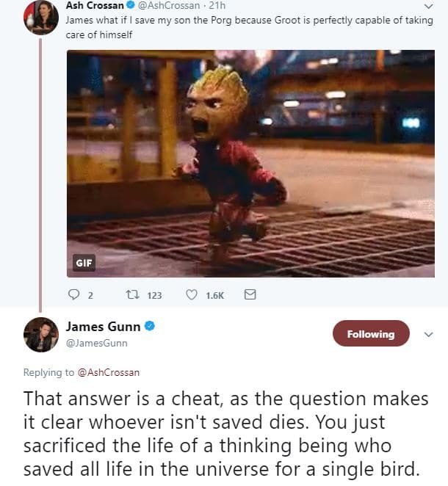Click the envelope direct message icon
This screenshot has height=486, width=448.
click(250, 295)
